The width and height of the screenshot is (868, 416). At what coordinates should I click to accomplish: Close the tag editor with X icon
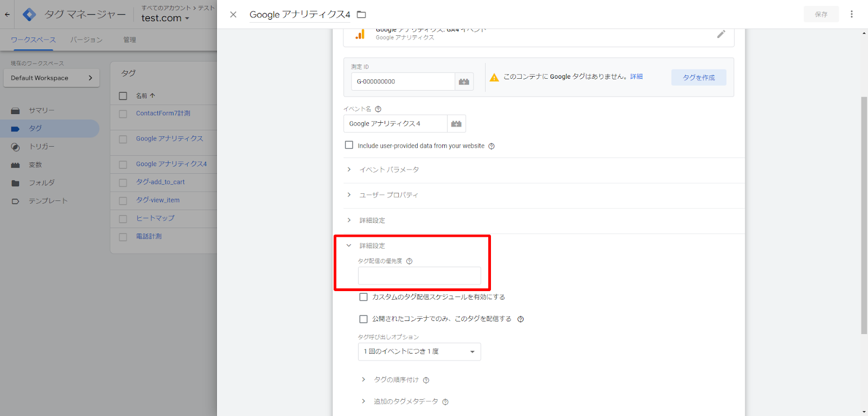[233, 15]
